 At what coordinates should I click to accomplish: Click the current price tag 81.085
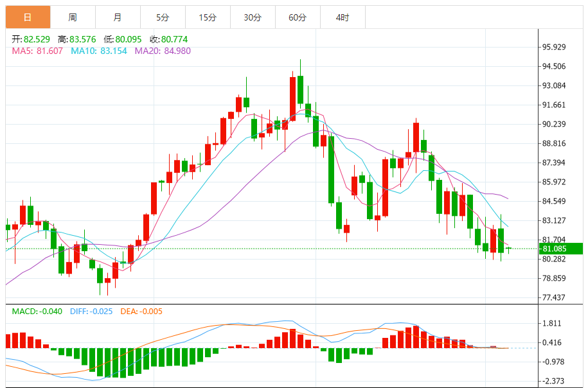coord(561,249)
